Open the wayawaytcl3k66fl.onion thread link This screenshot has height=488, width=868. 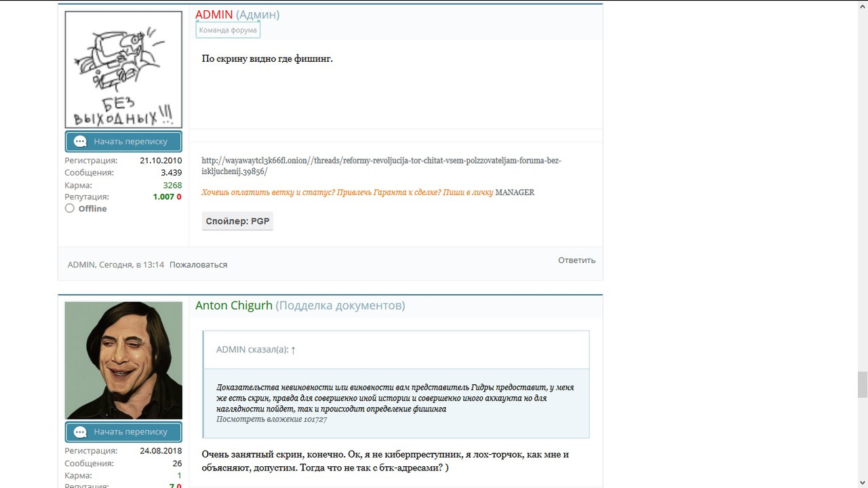[381, 166]
